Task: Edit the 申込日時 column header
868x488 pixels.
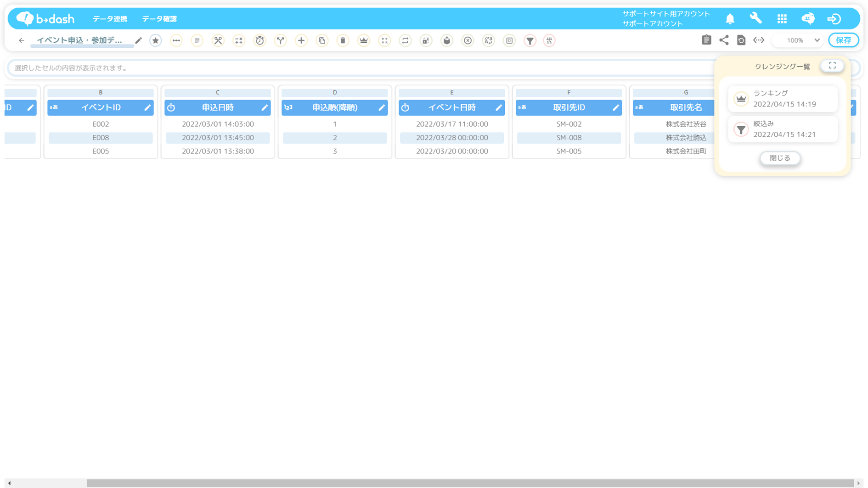Action: click(265, 107)
